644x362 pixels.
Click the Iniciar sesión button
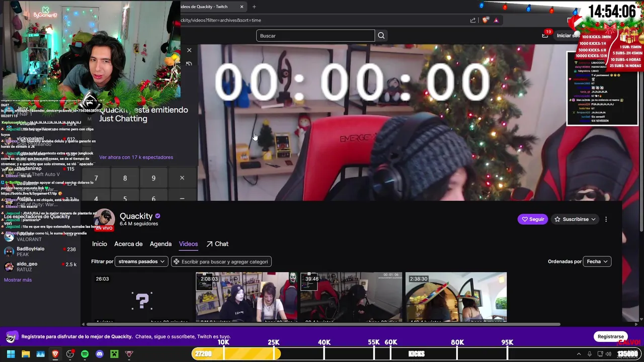(x=568, y=36)
